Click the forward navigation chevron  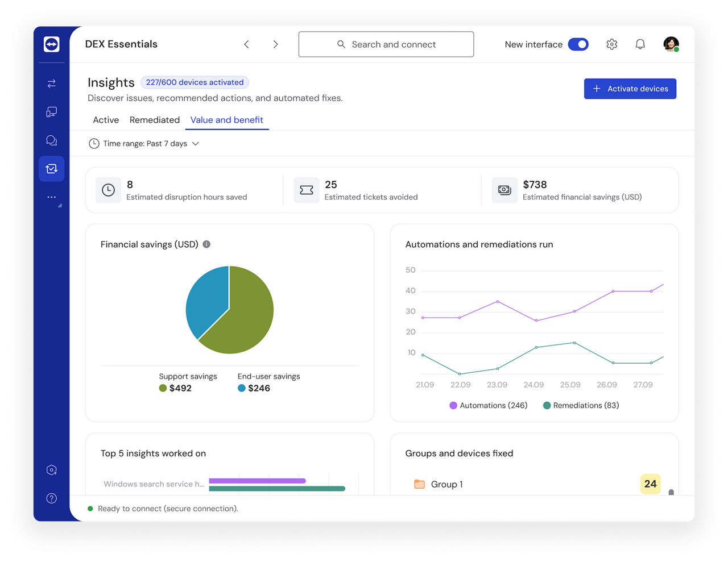coord(275,44)
